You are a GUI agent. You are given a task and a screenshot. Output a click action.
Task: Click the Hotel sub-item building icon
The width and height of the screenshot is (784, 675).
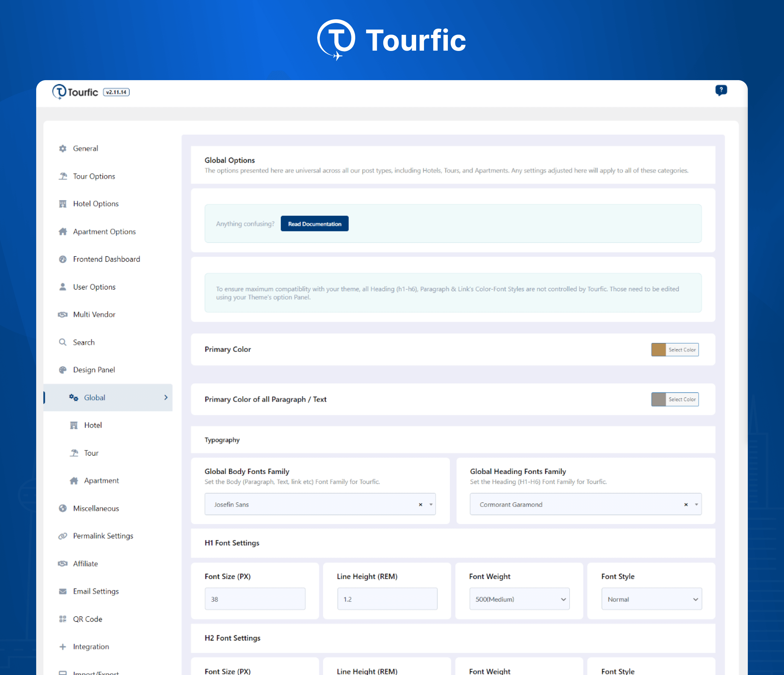coord(74,425)
